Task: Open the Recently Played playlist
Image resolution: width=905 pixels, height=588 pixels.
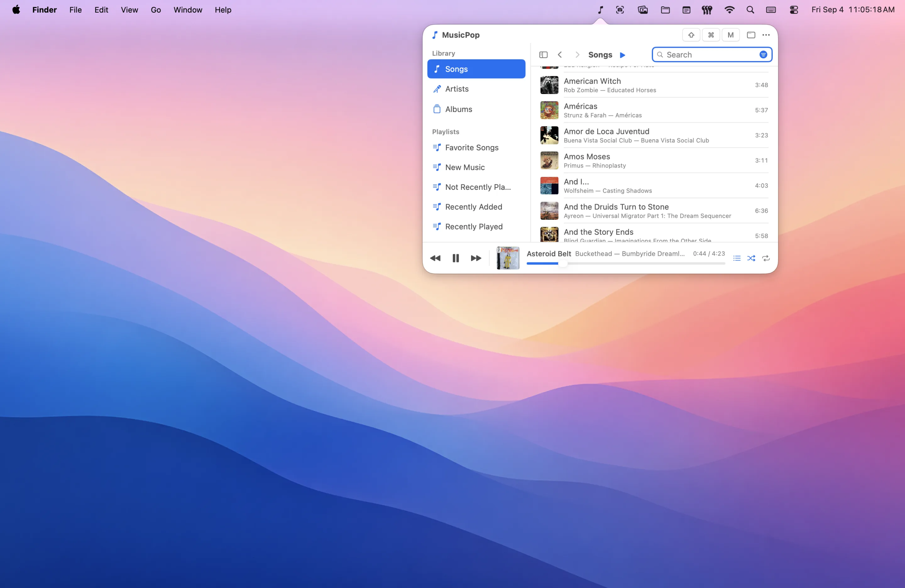Action: point(476,227)
